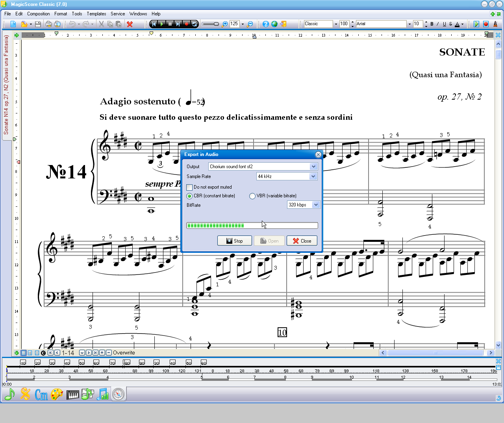Open the Service menu
The height and width of the screenshot is (423, 504).
click(118, 14)
